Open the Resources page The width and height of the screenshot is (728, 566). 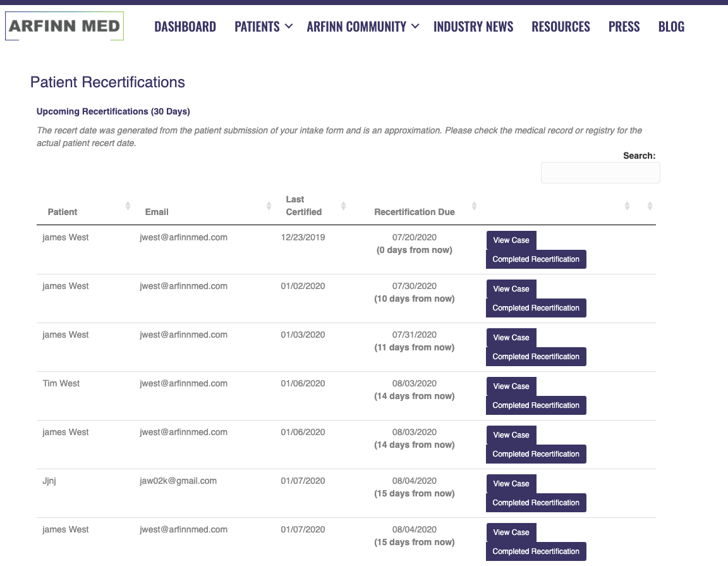pyautogui.click(x=561, y=27)
